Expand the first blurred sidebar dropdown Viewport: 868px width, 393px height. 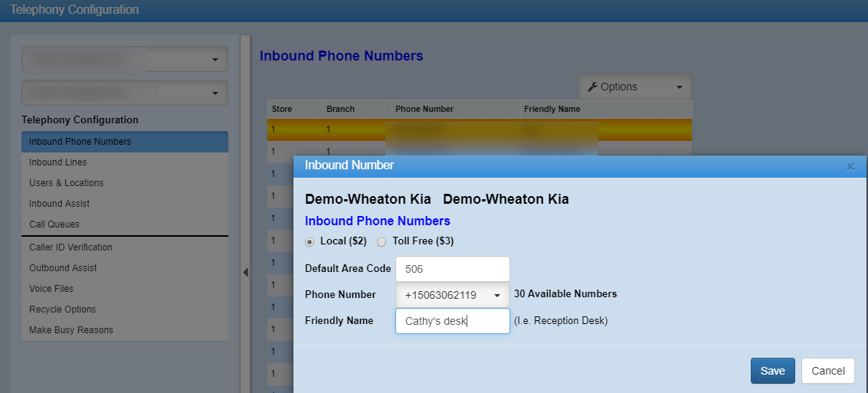tap(125, 59)
